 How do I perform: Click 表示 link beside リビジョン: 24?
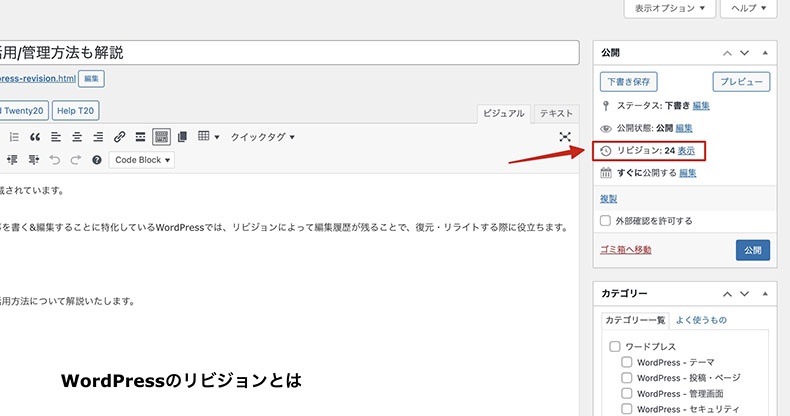tap(686, 151)
